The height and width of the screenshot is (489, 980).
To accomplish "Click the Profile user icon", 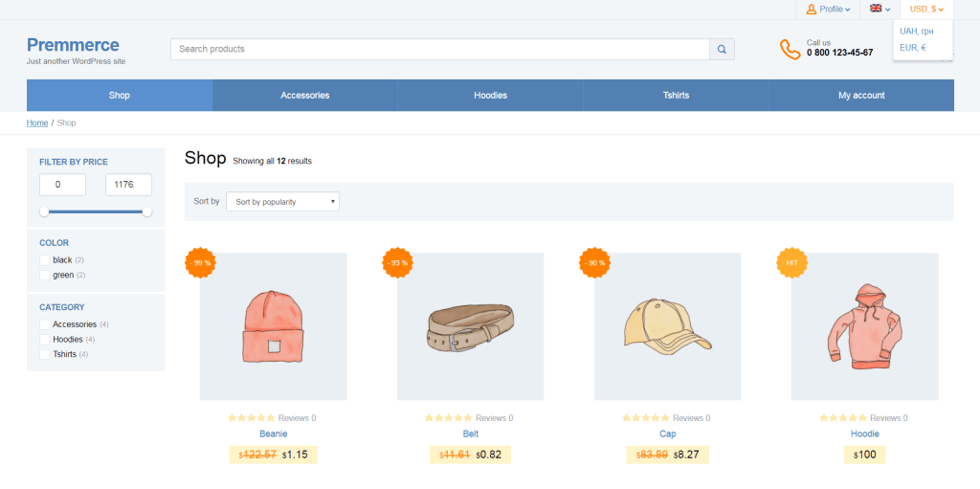I will point(812,10).
